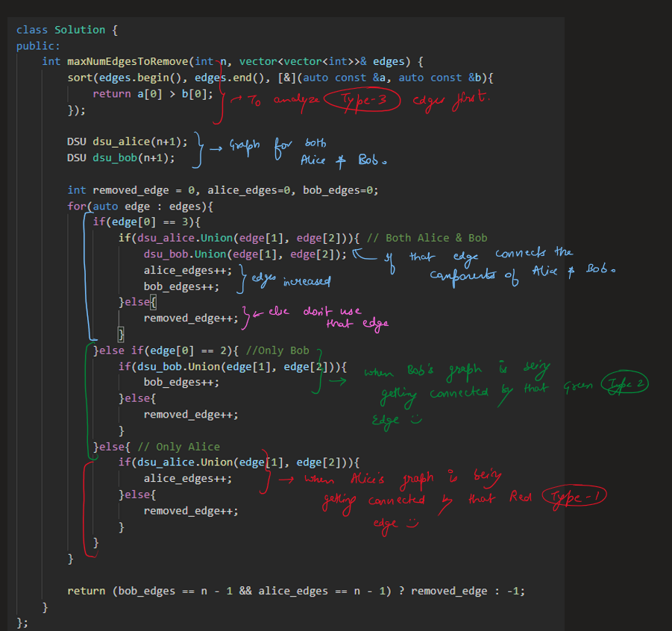Click the '// Only Alice' code comment
The height and width of the screenshot is (631, 672).
(178, 447)
